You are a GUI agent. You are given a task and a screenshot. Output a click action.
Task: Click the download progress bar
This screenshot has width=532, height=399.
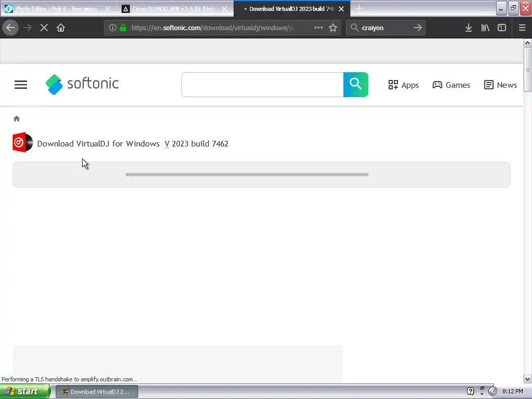[x=247, y=175]
